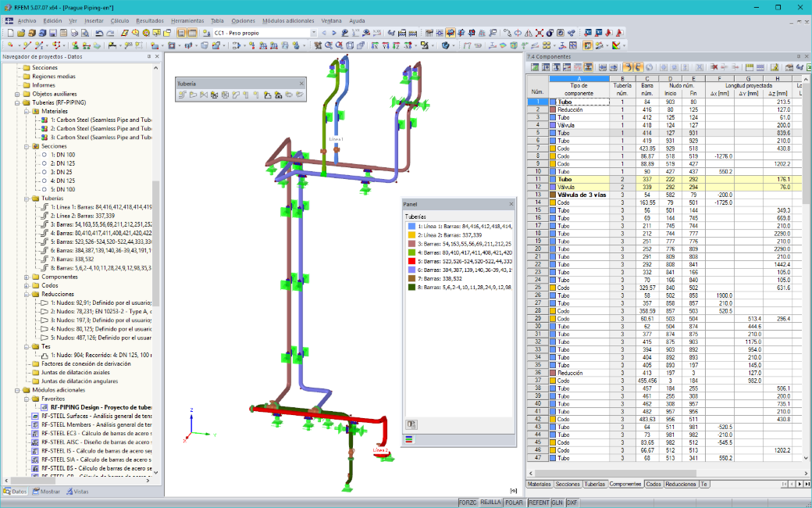The height and width of the screenshot is (508, 812).
Task: Toggle DXF in status bar
Action: (572, 503)
